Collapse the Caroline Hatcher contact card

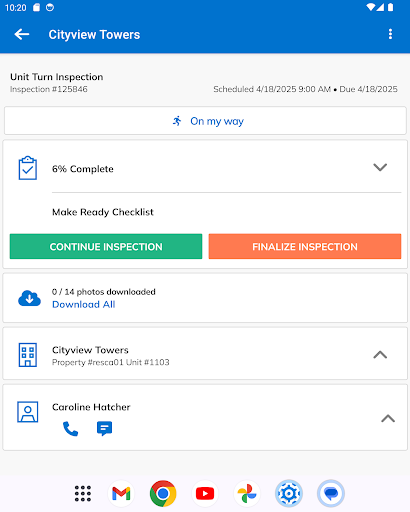coord(388,418)
